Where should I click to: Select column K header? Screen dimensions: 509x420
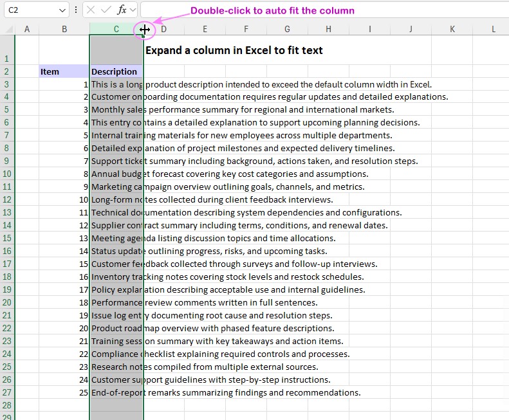452,29
